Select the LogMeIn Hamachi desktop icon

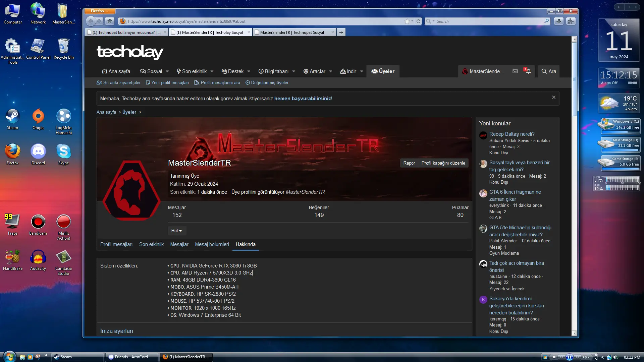pos(63,122)
